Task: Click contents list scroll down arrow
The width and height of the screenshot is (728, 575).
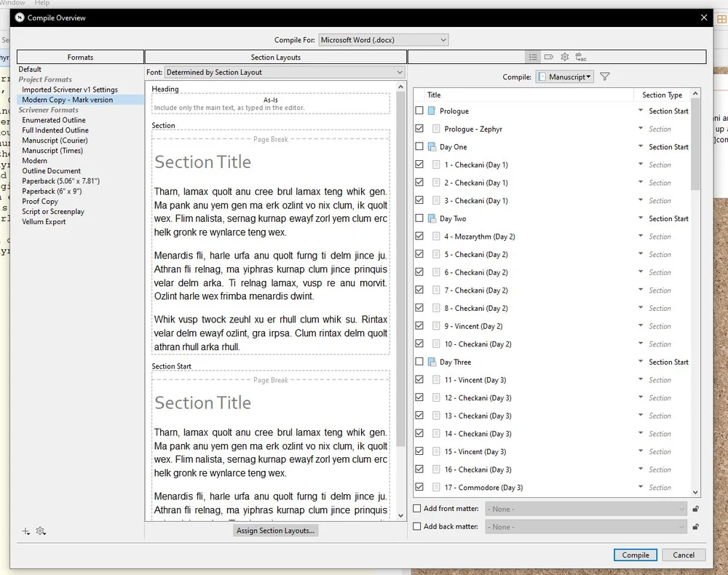Action: click(695, 493)
